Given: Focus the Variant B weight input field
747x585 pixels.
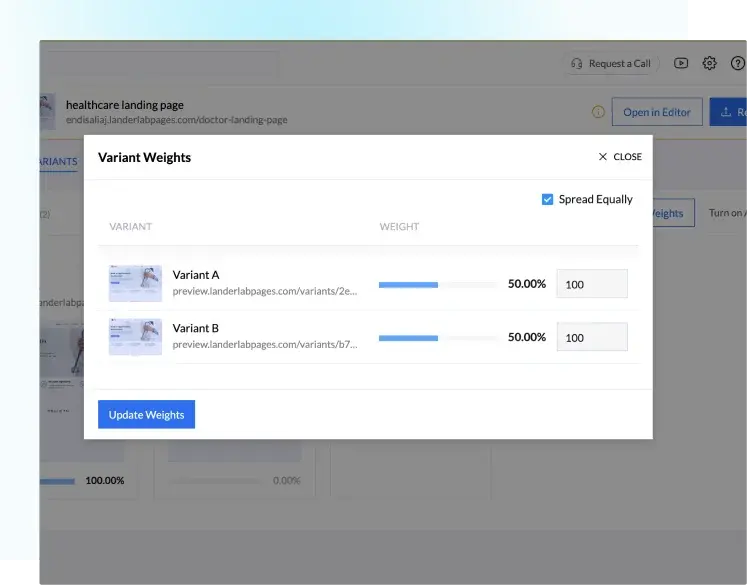Looking at the screenshot, I should [591, 338].
